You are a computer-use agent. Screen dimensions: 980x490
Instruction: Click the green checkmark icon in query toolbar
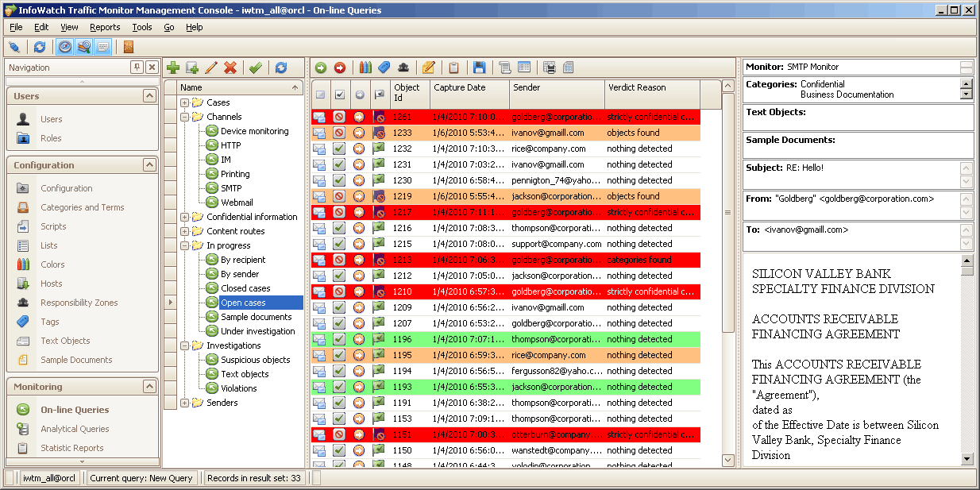tap(256, 68)
